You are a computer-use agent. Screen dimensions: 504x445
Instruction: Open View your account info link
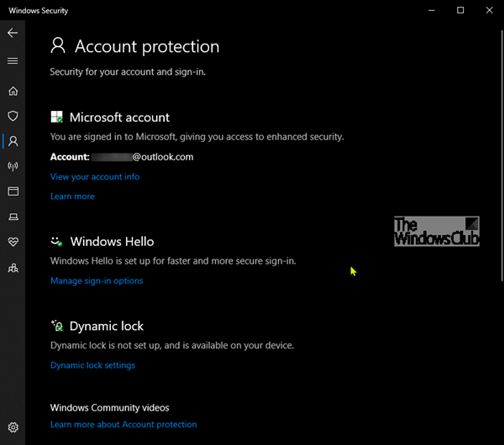(x=95, y=176)
